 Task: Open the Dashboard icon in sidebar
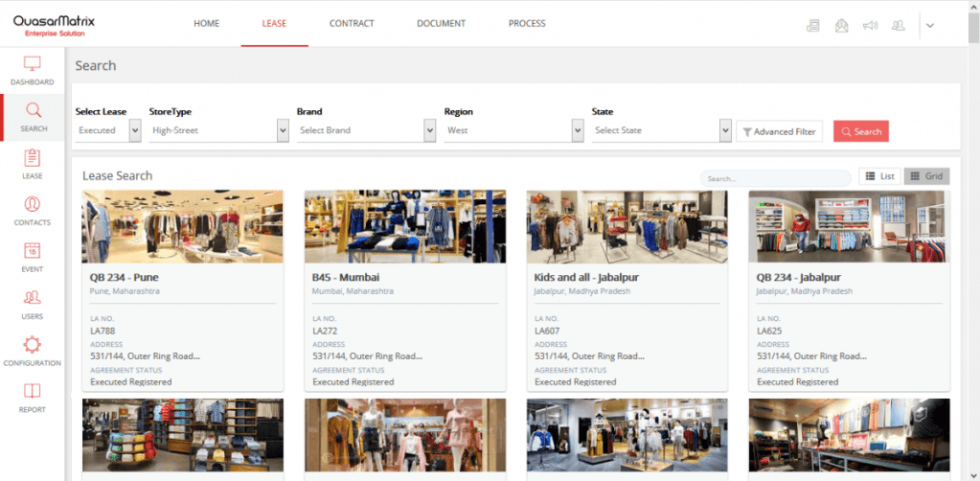[x=33, y=65]
